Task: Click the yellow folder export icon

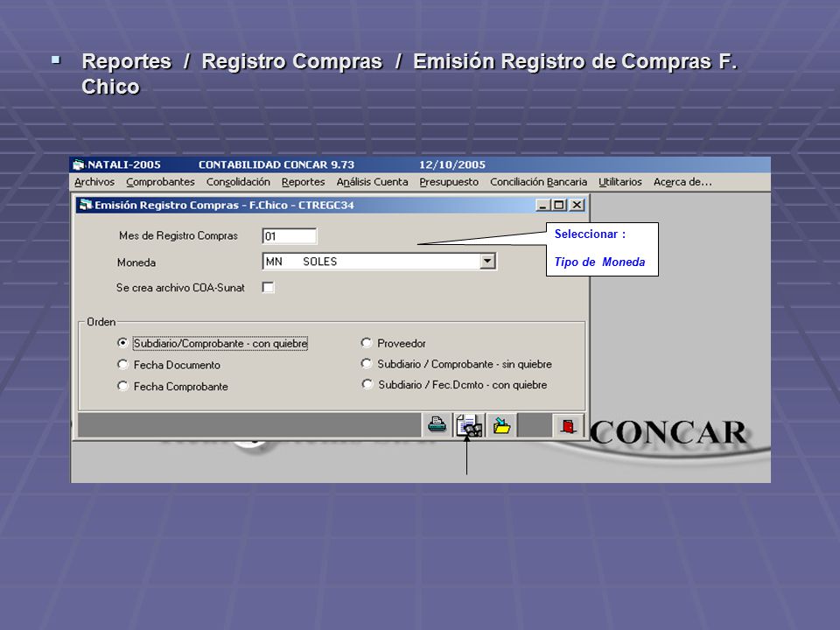Action: [501, 426]
